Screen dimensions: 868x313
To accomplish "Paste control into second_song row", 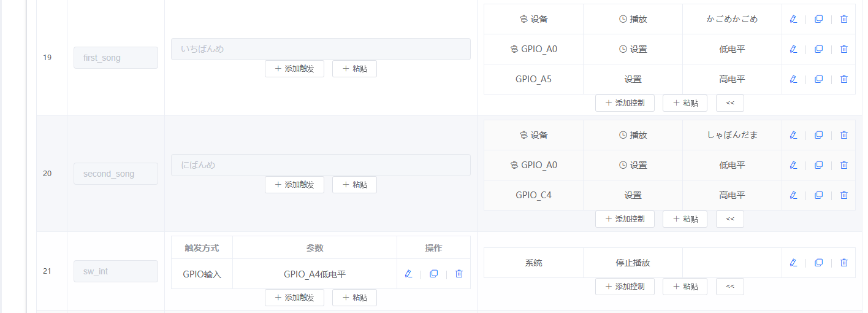I will pos(685,219).
